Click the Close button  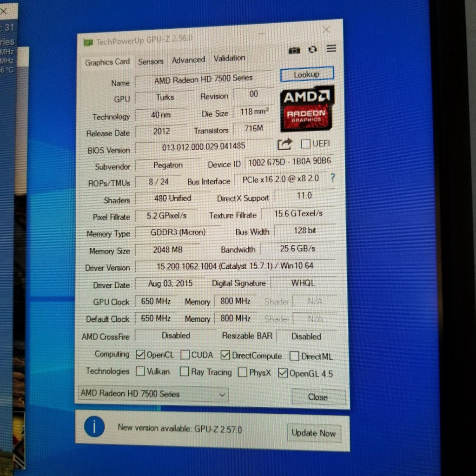[318, 397]
